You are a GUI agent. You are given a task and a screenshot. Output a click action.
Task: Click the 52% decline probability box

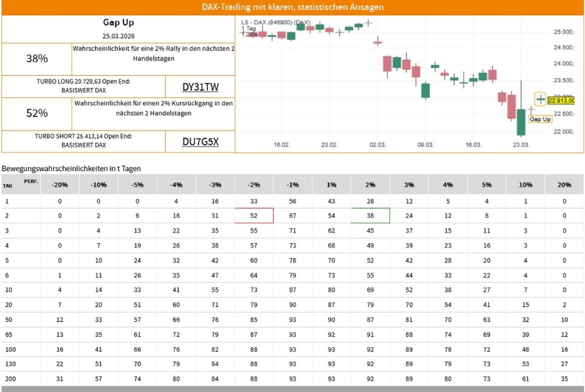37,113
